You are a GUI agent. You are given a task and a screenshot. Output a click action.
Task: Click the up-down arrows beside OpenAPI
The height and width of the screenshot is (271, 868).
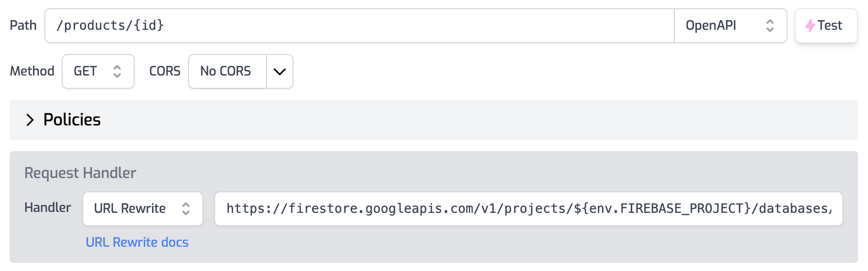tap(770, 26)
